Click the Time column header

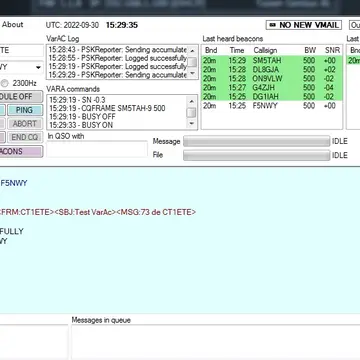coord(237,50)
